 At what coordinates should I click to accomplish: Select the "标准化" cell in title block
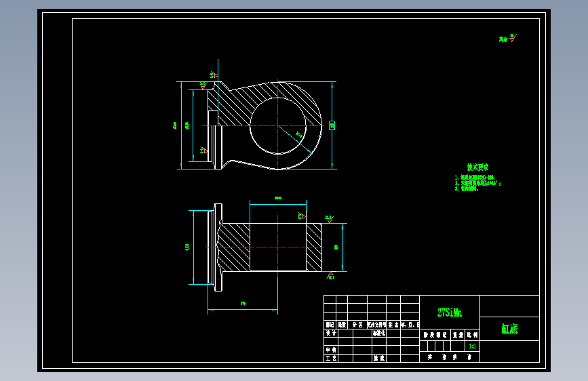click(x=379, y=333)
